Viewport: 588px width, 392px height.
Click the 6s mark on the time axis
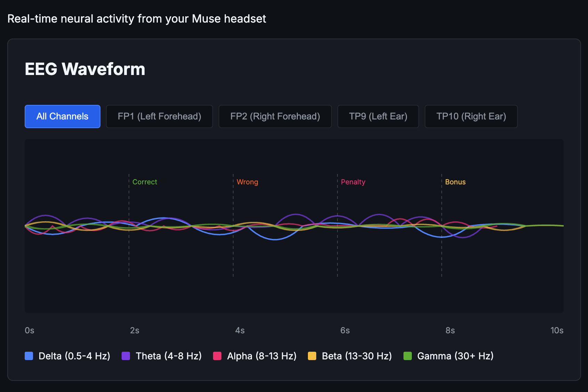coord(345,330)
